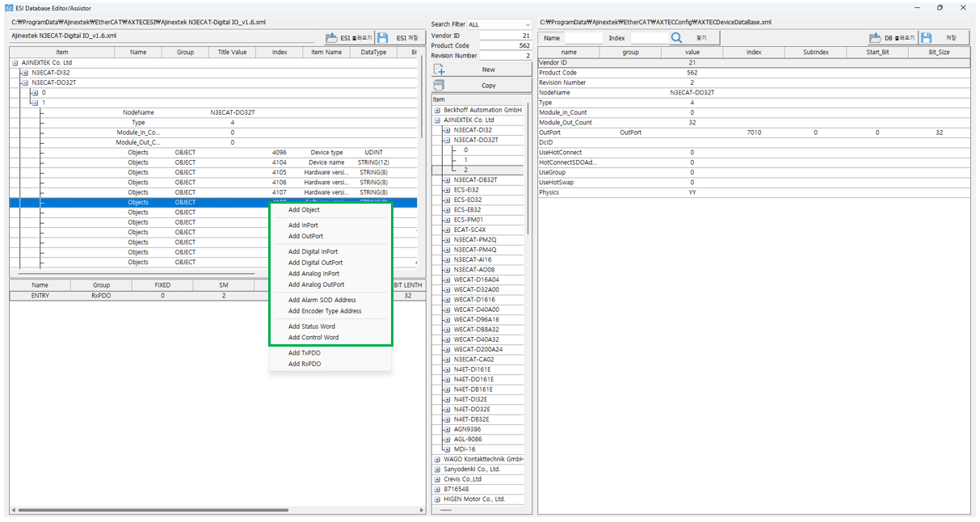Select the MDI-16 device entry
The width and height of the screenshot is (980, 522).
pos(465,449)
